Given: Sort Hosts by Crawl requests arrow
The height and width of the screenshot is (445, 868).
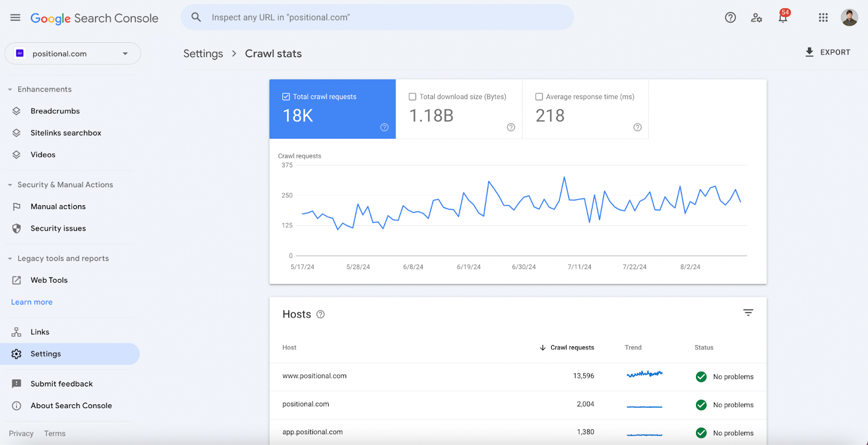Looking at the screenshot, I should pos(542,348).
